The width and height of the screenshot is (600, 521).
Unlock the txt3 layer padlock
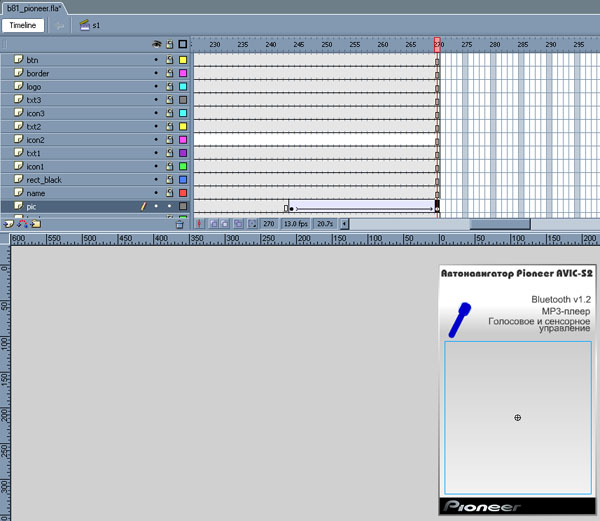pos(170,99)
